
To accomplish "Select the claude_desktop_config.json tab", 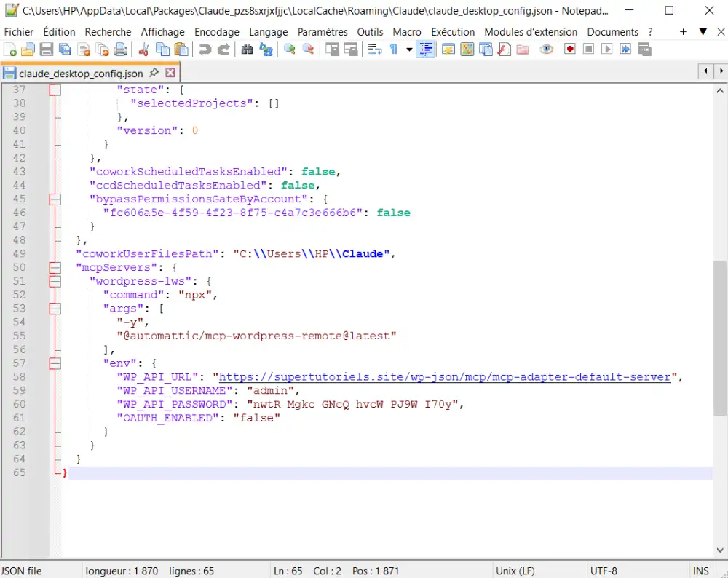I will click(x=81, y=74).
